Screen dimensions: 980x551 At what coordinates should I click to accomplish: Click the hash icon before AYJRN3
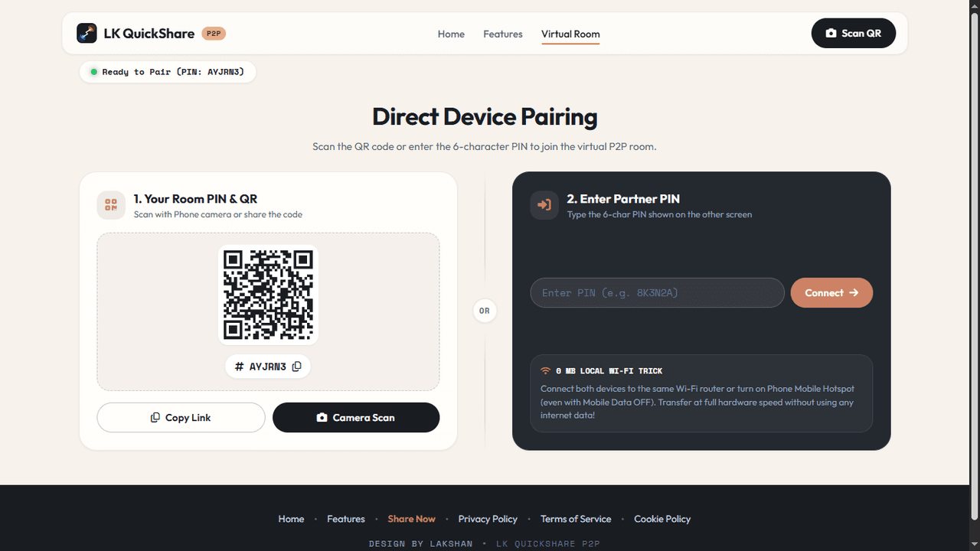coord(240,367)
